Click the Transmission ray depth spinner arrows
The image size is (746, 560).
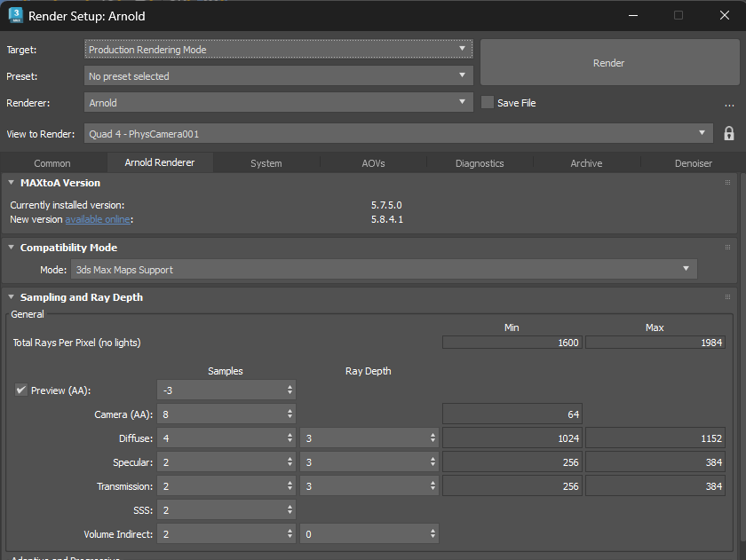click(x=433, y=485)
